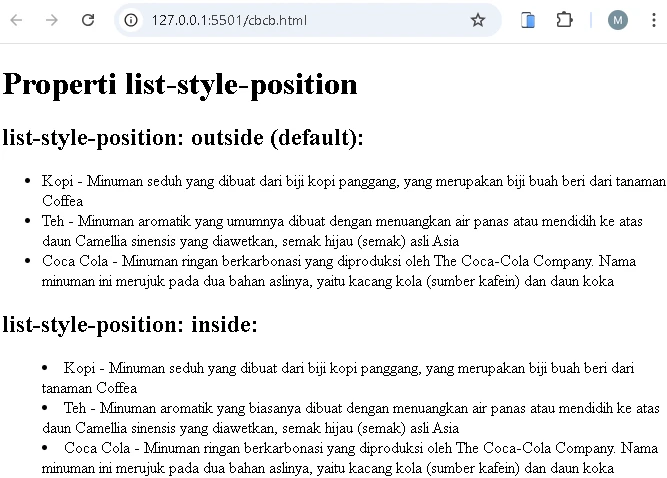Click the inside list Kopi item text

[x=338, y=378]
